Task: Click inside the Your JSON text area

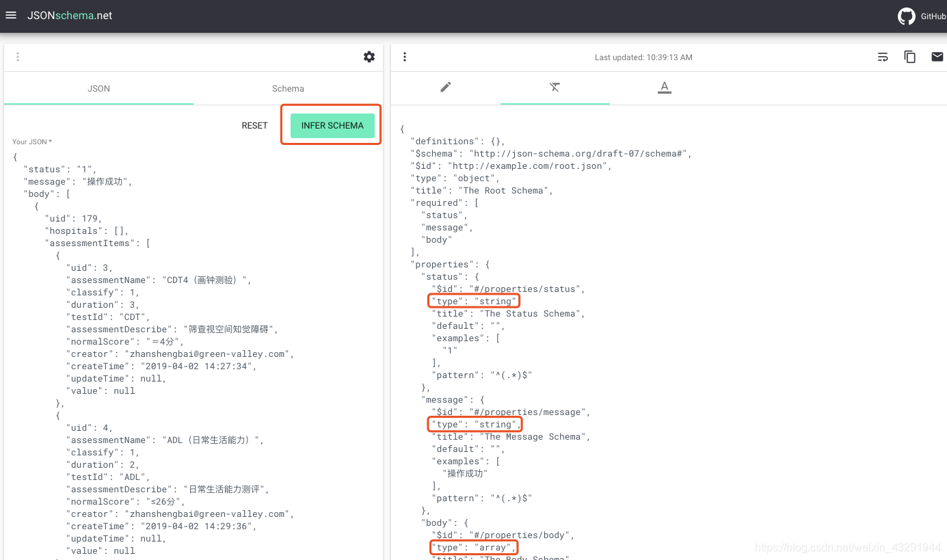Action: pyautogui.click(x=194, y=354)
